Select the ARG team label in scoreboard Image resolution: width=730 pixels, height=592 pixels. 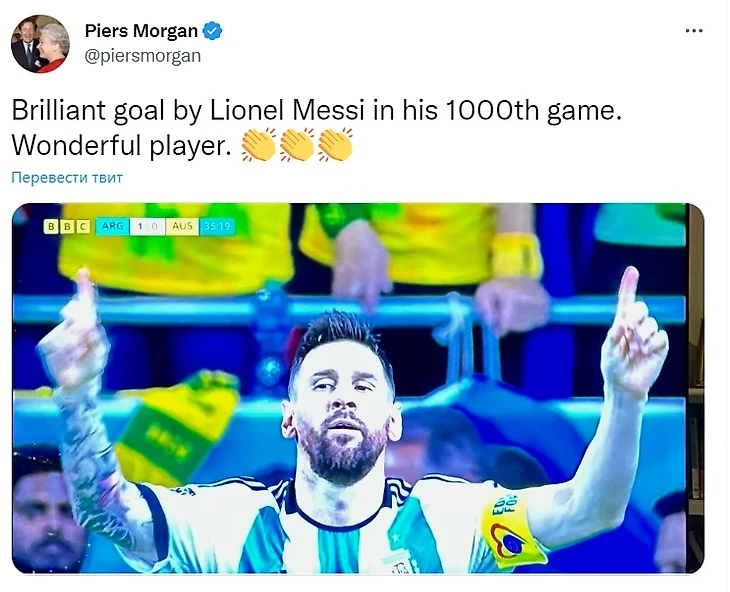(112, 227)
